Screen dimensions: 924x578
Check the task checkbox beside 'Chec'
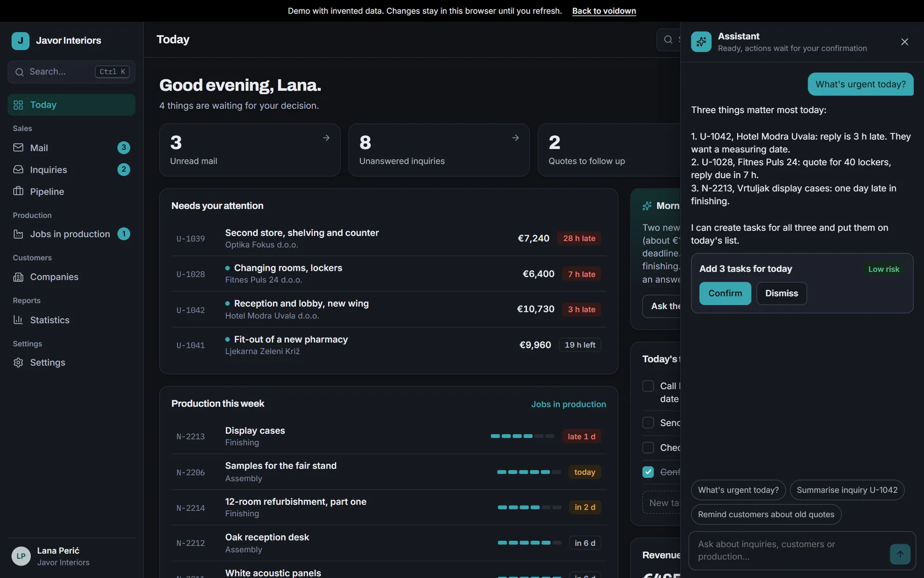tap(648, 448)
